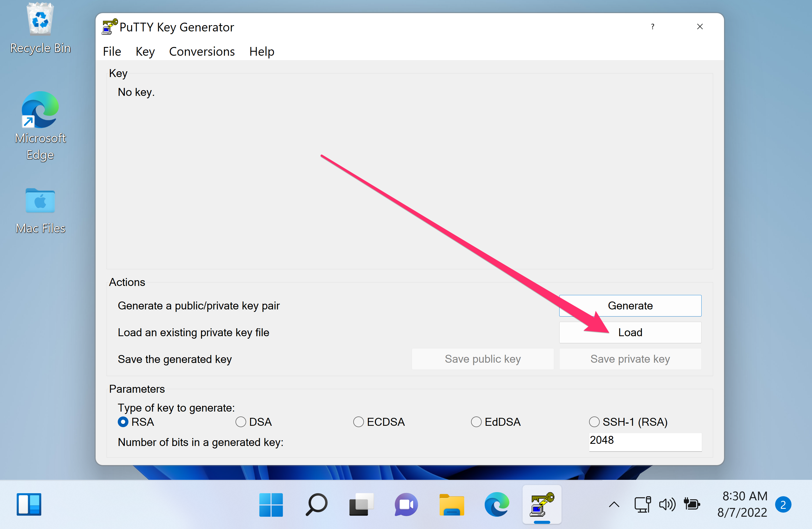Open the Help menu
812x529 pixels.
[x=262, y=52]
